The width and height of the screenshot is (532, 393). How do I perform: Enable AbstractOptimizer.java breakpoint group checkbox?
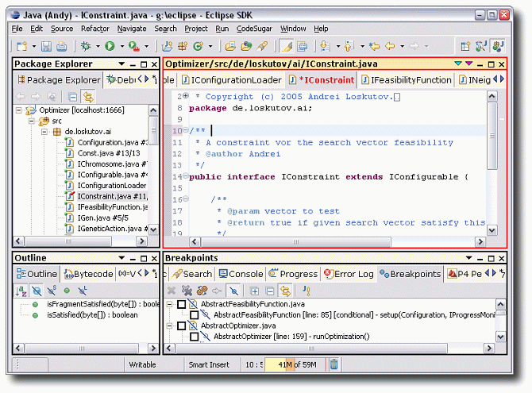click(x=182, y=326)
